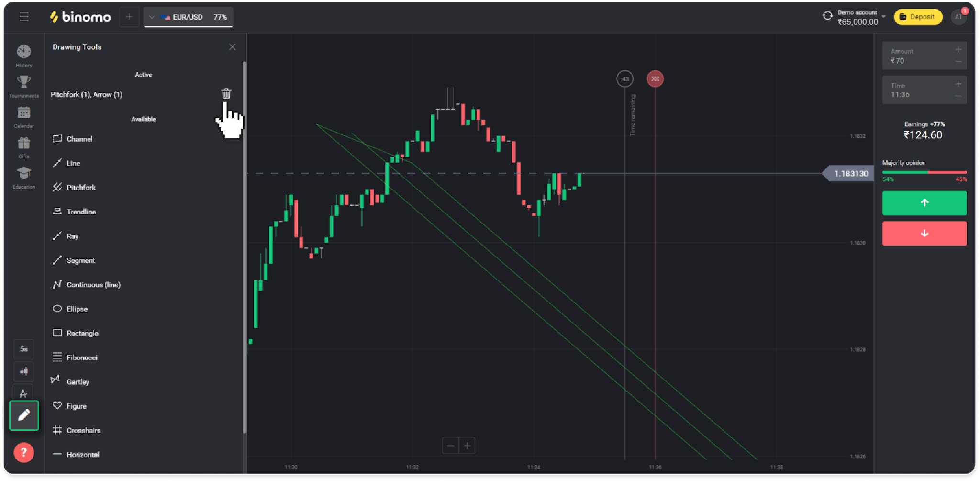Click the yellow Deposit button
This screenshot has width=980, height=481.
coord(917,17)
